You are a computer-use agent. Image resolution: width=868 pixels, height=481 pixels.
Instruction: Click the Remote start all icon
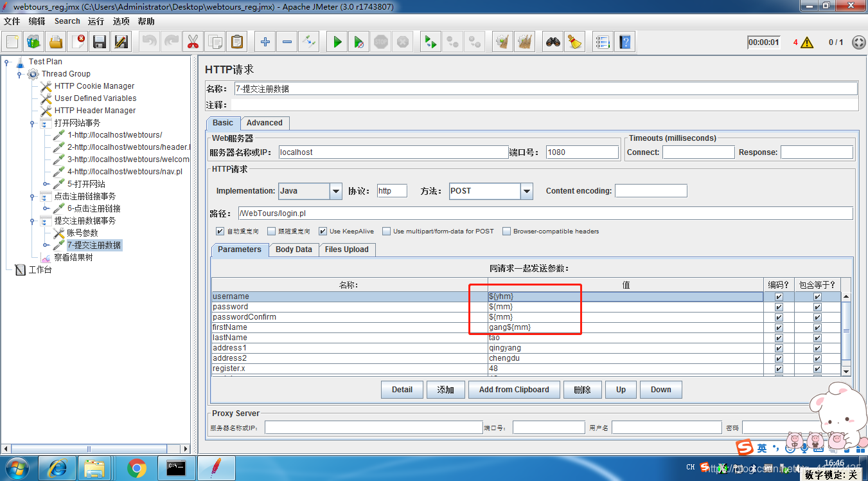pyautogui.click(x=430, y=42)
